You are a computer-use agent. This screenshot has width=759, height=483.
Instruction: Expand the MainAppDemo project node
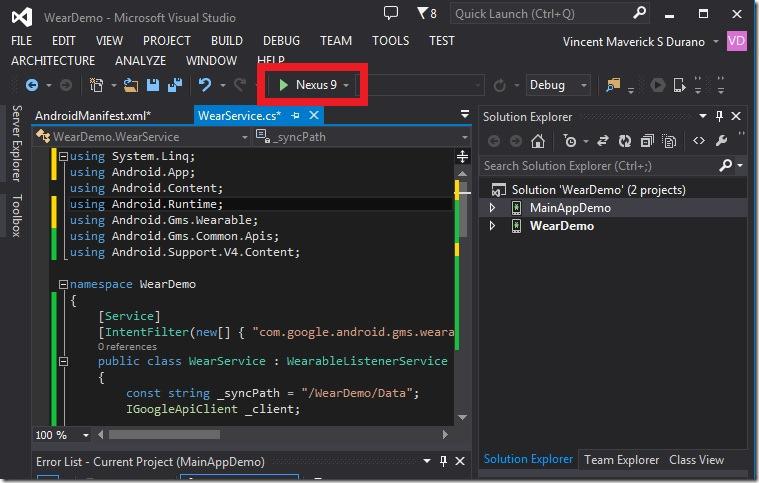pos(492,208)
